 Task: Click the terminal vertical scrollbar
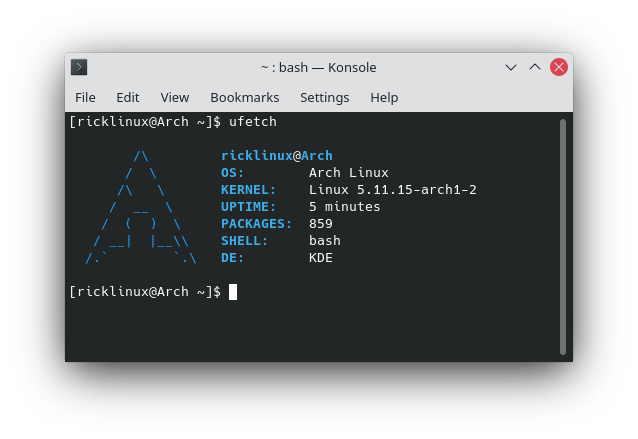(563, 237)
